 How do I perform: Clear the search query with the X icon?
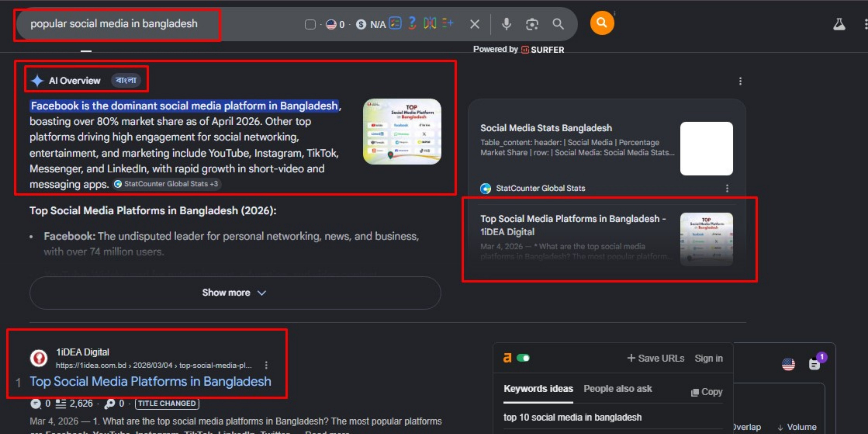coord(475,24)
